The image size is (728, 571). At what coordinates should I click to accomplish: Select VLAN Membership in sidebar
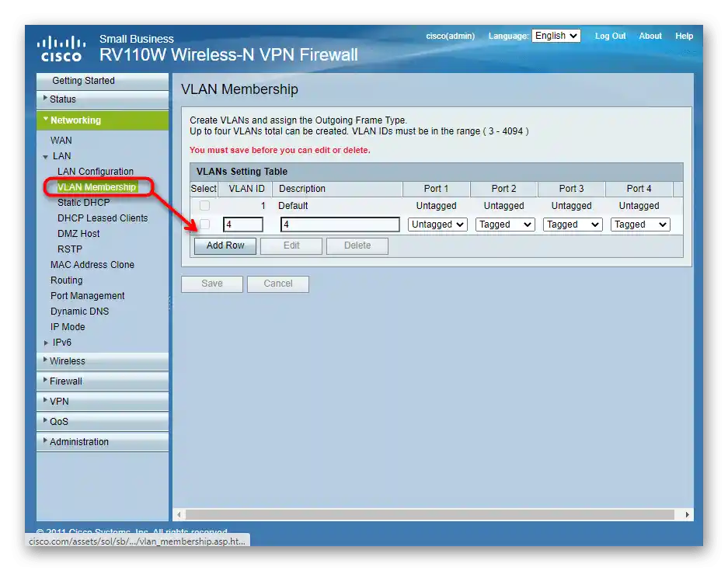click(96, 187)
